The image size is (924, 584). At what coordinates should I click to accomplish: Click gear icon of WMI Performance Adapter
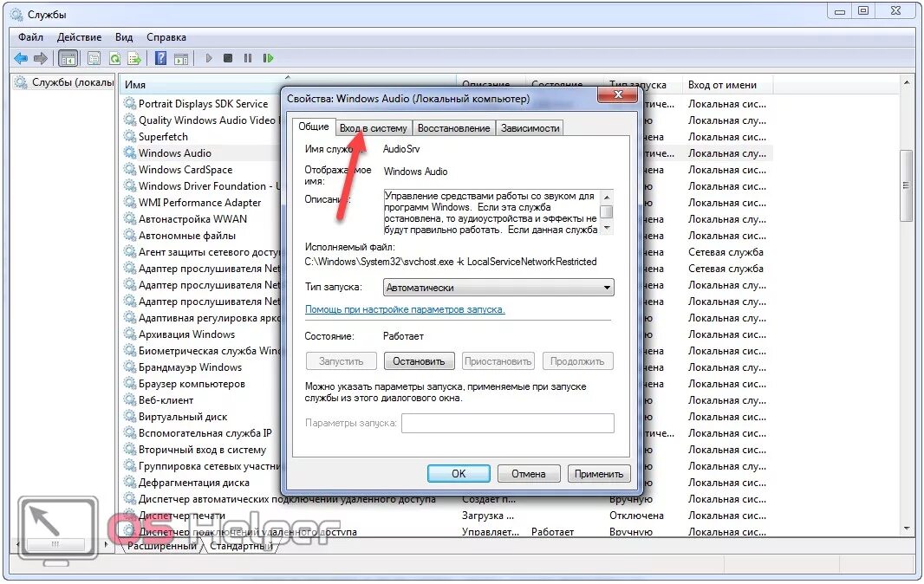coord(130,202)
